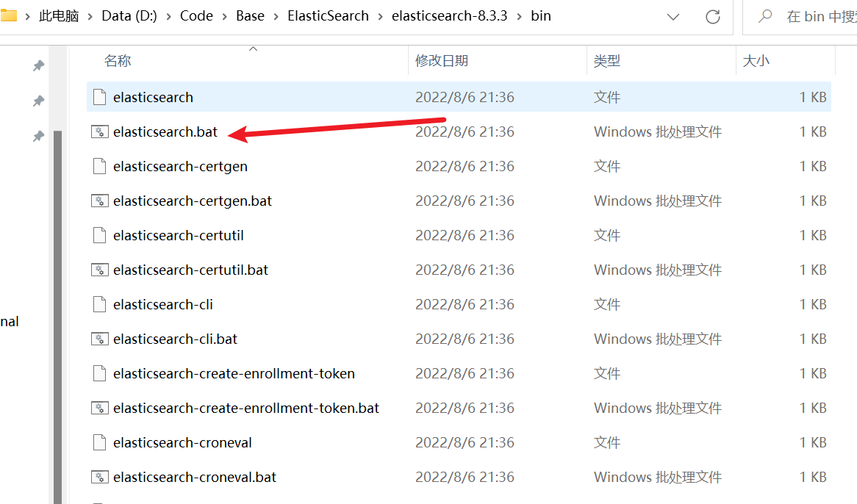The image size is (857, 504).
Task: Select file name elasticsearch-create-enrollment-token
Action: 234,373
